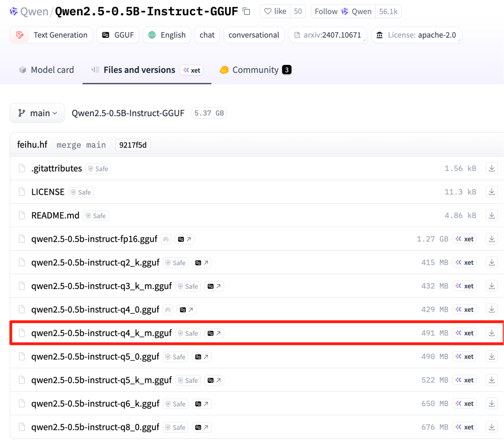Click the Qwen organization avatar

click(14, 11)
